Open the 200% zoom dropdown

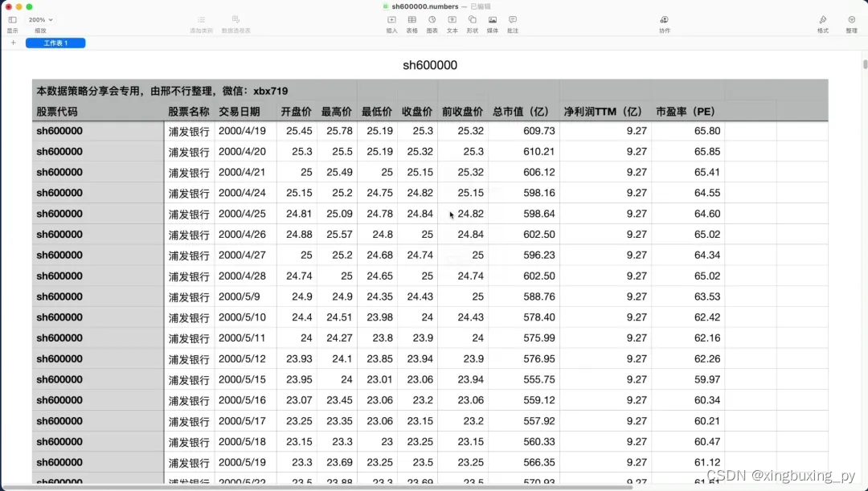pos(40,20)
